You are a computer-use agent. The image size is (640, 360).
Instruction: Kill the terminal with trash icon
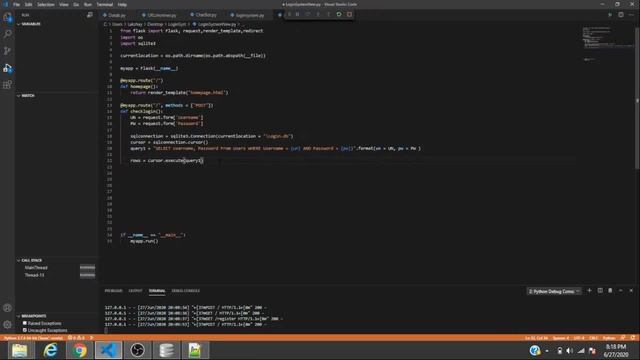(x=610, y=291)
